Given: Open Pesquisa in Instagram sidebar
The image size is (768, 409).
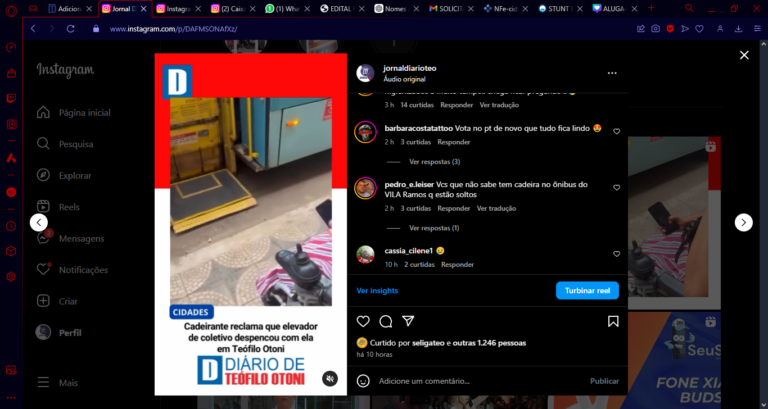Looking at the screenshot, I should click(x=65, y=144).
